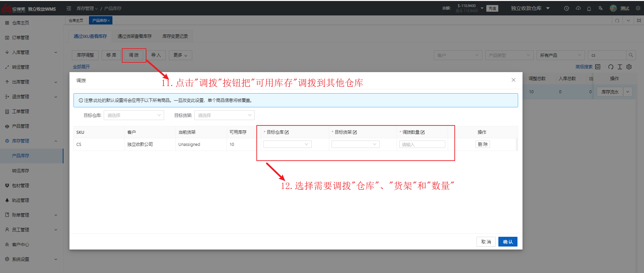Click the search magnifier icon
644x273 pixels.
631,55
